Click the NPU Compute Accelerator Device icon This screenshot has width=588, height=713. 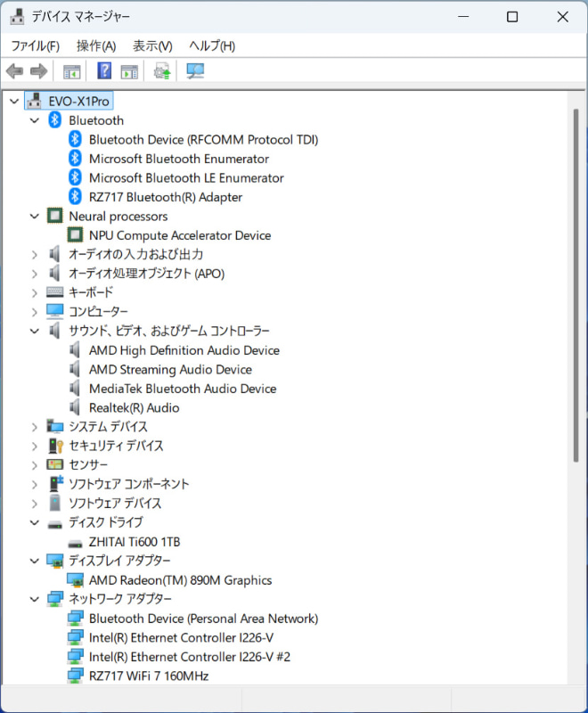[x=75, y=235]
